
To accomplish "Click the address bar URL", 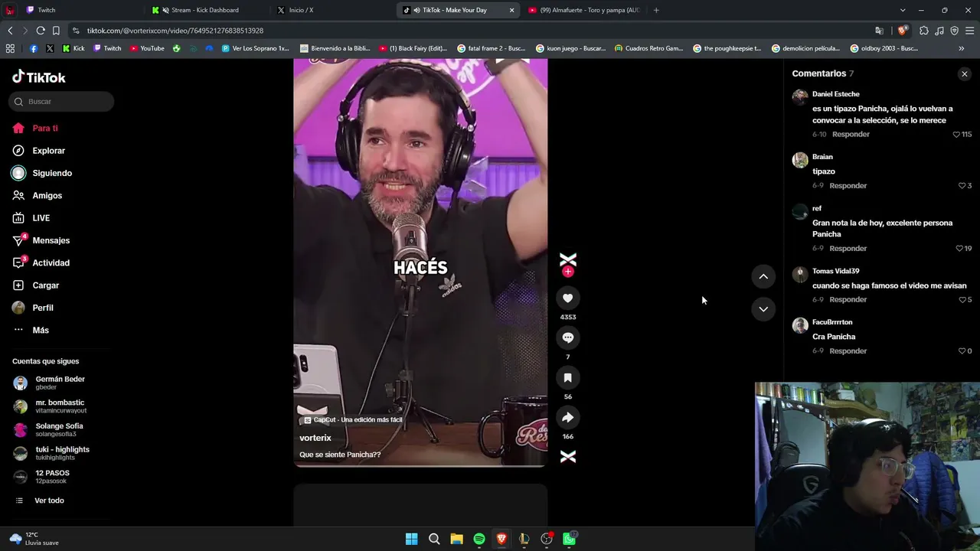I will (175, 31).
